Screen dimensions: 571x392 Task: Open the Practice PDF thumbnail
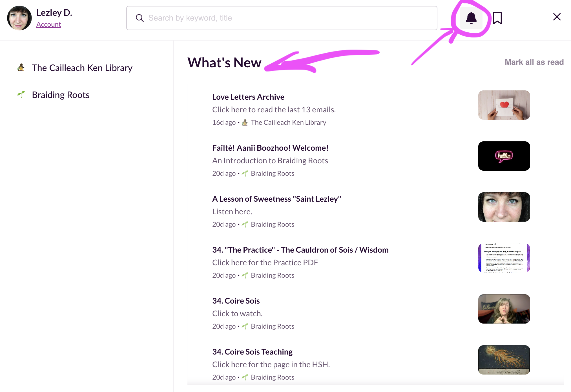[504, 258]
